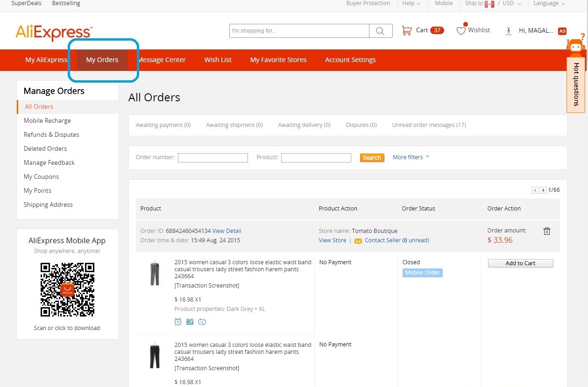This screenshot has height=387, width=588.
Task: Go to next orders page arrow
Action: (543, 190)
